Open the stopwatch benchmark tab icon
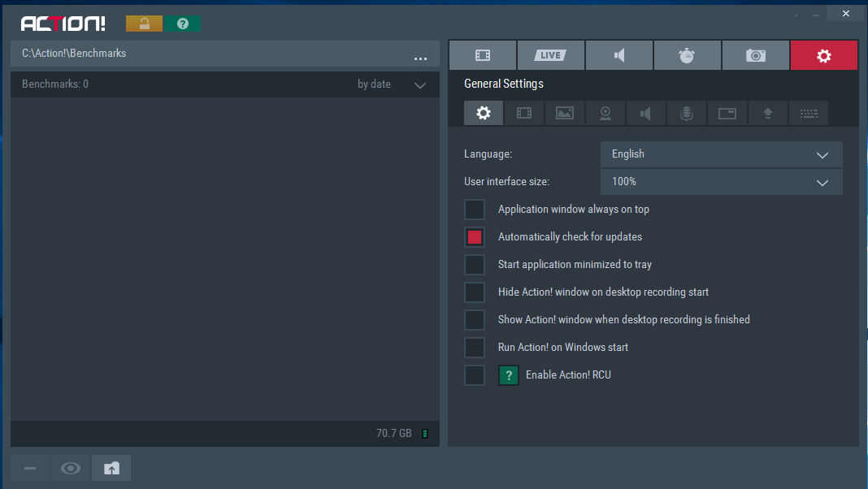Screen dimensions: 868x489 click(x=687, y=55)
